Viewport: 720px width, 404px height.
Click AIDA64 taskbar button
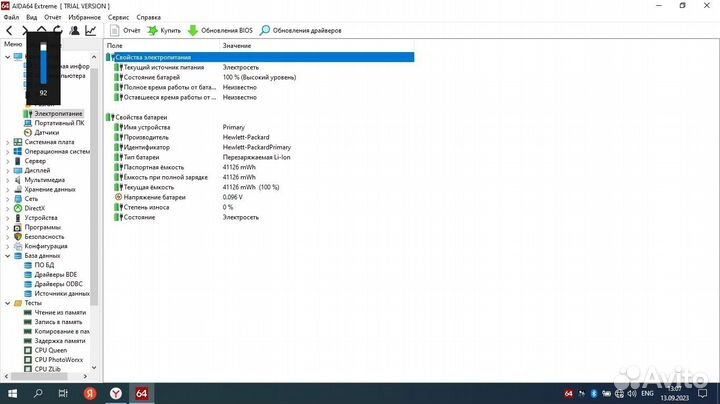click(141, 393)
